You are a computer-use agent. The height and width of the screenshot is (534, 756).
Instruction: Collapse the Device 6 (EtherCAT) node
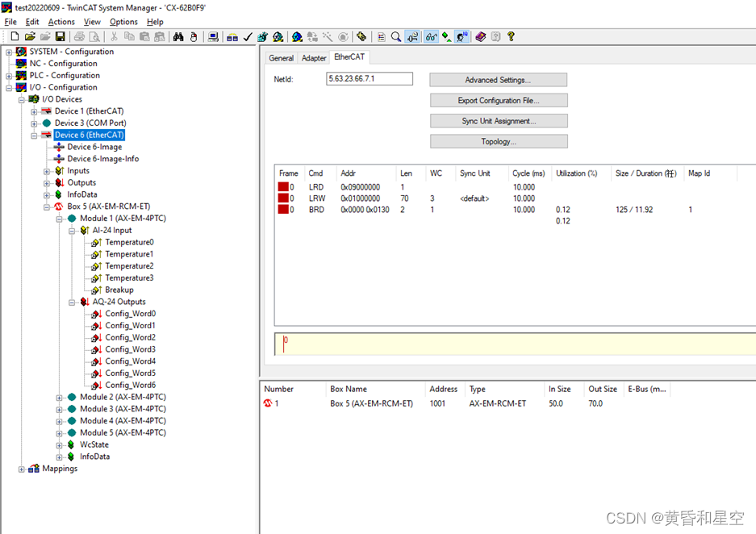(34, 136)
